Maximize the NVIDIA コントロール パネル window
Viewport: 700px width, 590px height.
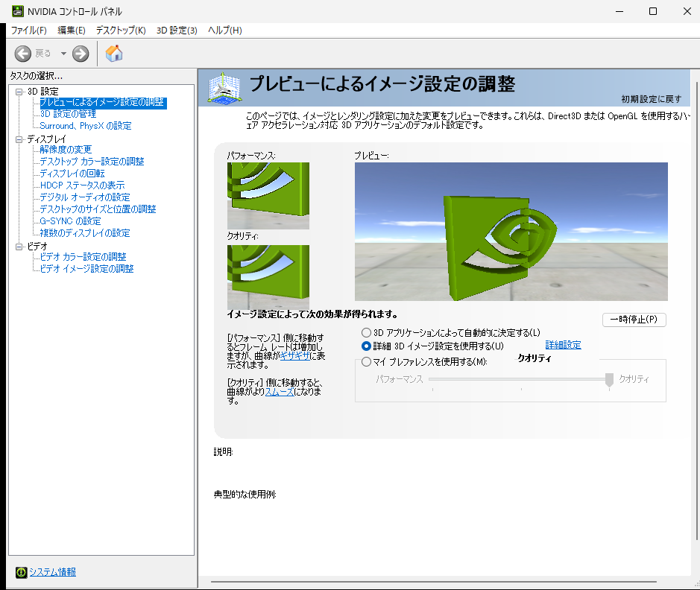point(653,11)
